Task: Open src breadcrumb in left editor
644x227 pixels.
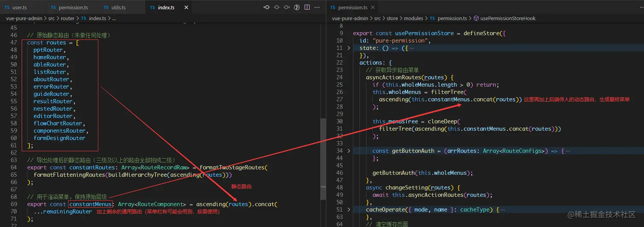Action: (51, 18)
